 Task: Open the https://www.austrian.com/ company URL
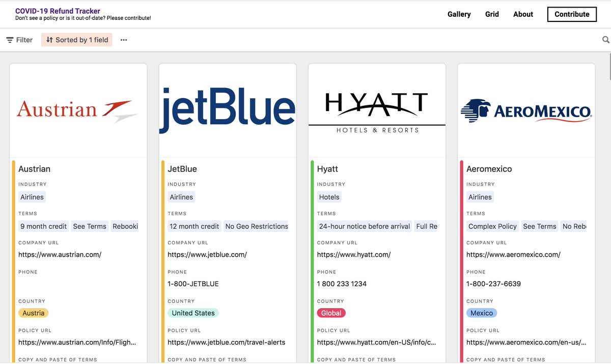tap(60, 255)
